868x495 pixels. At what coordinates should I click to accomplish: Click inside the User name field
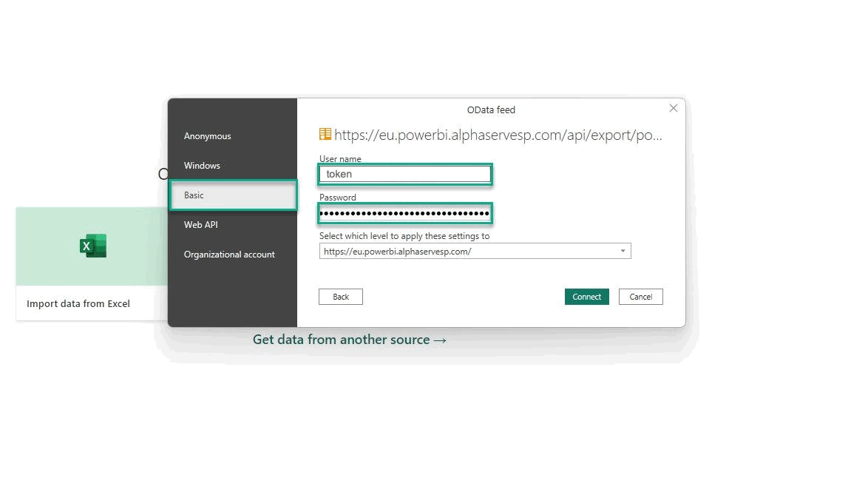(404, 174)
